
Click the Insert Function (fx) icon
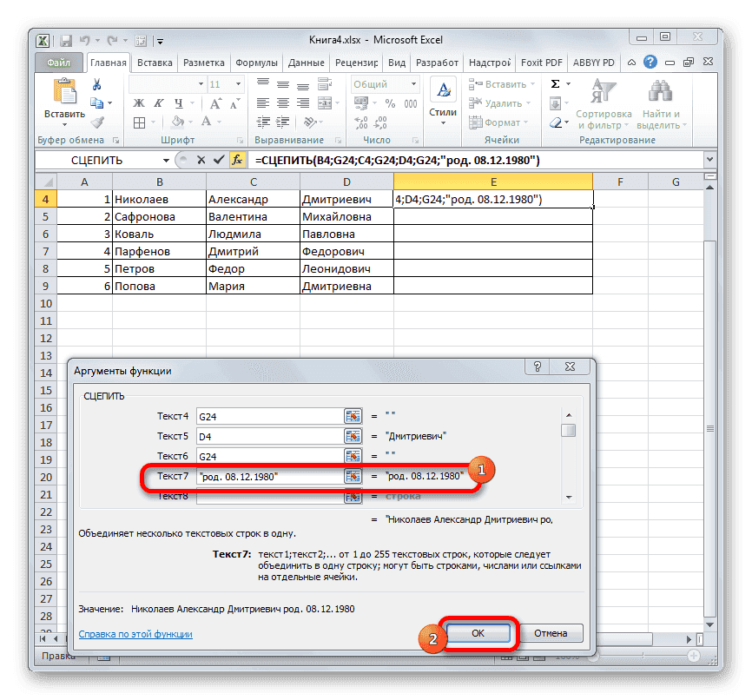tap(238, 160)
